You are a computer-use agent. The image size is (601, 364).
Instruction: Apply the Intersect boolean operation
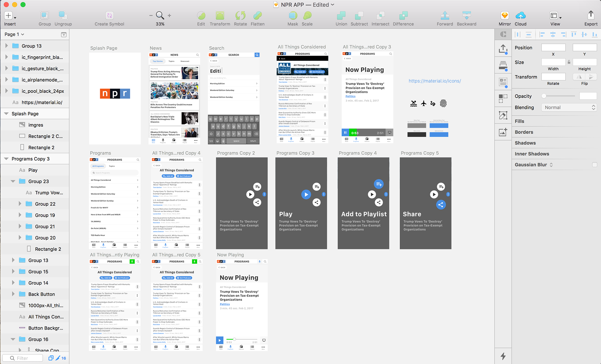pos(380,16)
